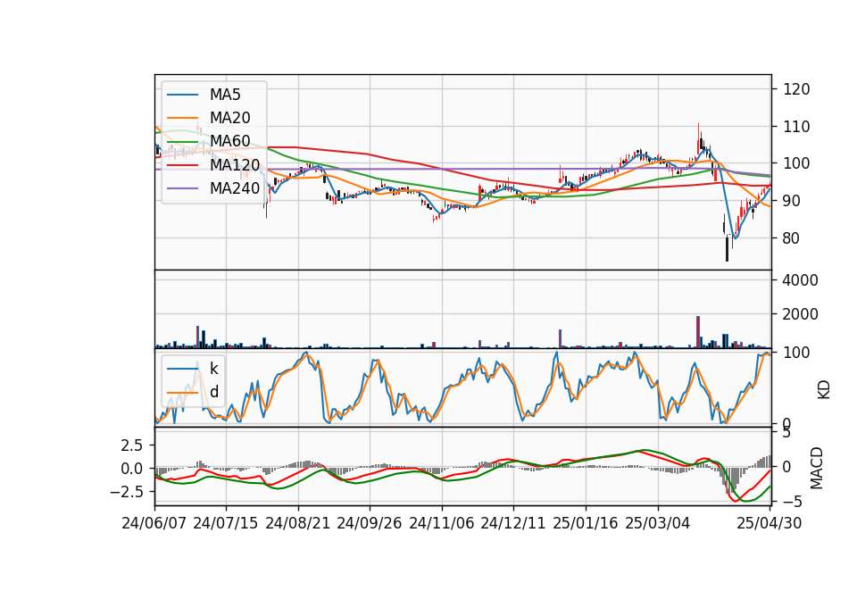Click the 4000 volume axis tick label
The width and height of the screenshot is (857, 616).
point(801,280)
